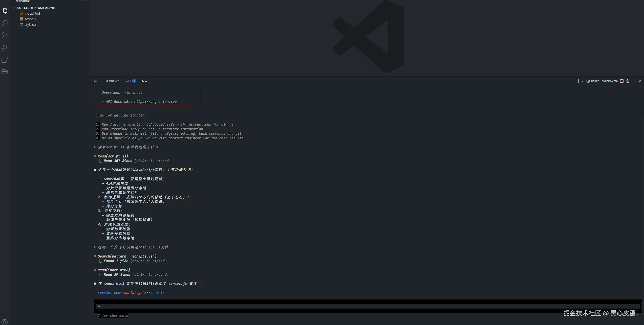Click script.js in Claude's final answer
This screenshot has width=644, height=325.
178,284
